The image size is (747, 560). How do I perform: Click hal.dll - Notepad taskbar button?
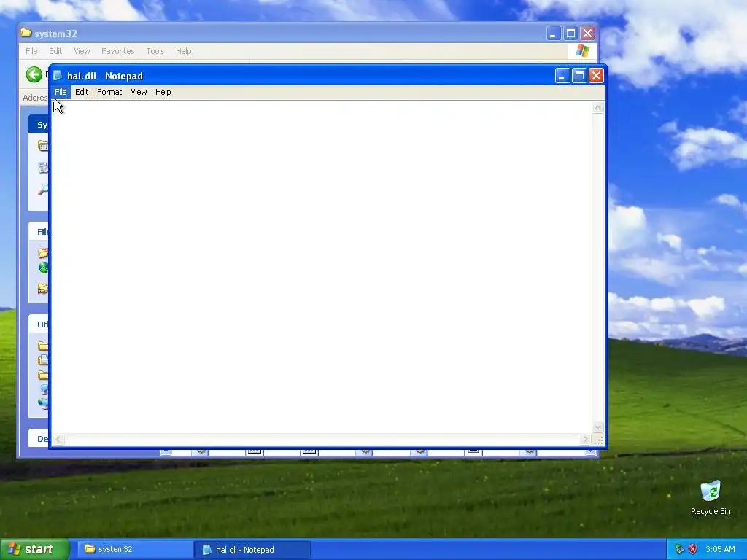pos(252,549)
